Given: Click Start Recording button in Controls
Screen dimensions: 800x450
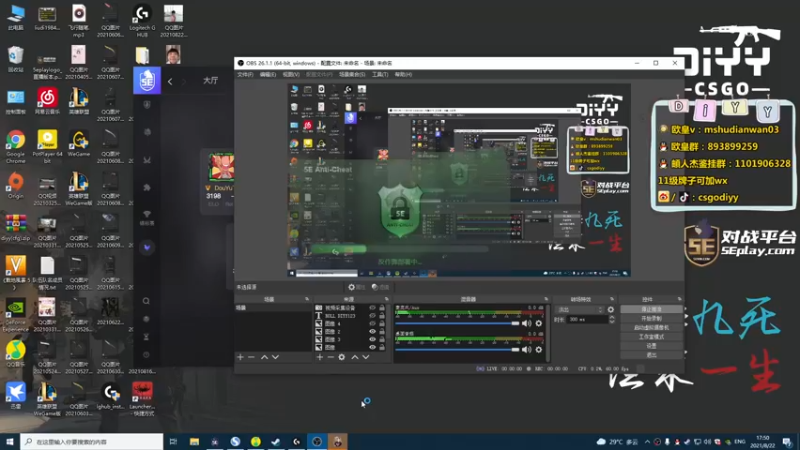Looking at the screenshot, I should (x=652, y=318).
